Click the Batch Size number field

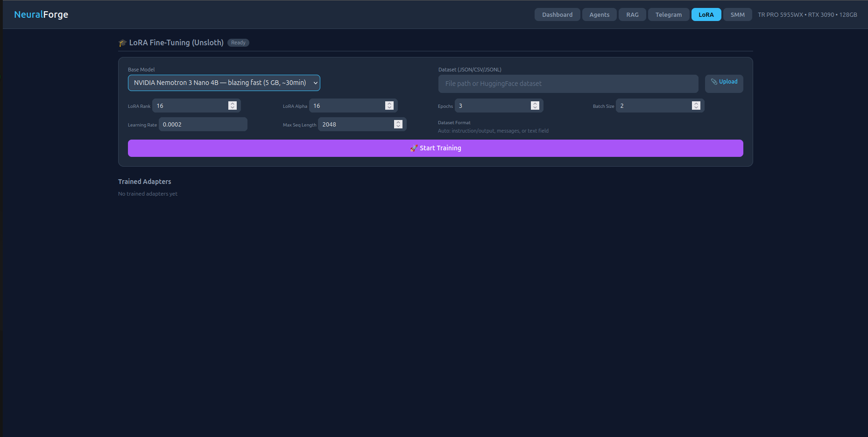660,106
